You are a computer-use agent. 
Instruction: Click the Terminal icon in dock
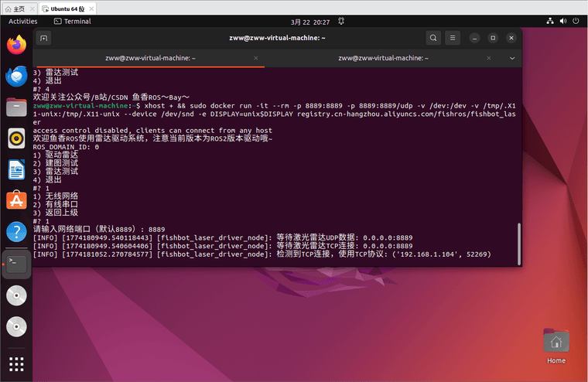16,264
